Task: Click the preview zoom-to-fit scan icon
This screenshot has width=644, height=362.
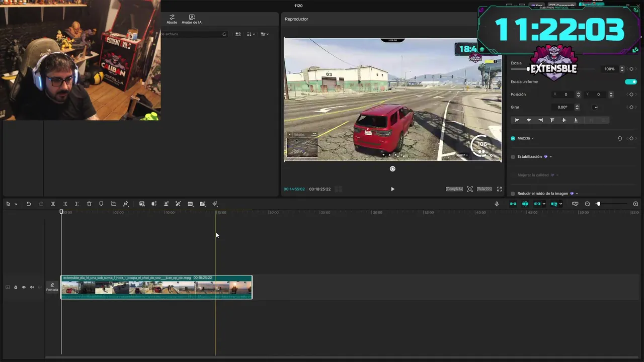Action: click(470, 189)
